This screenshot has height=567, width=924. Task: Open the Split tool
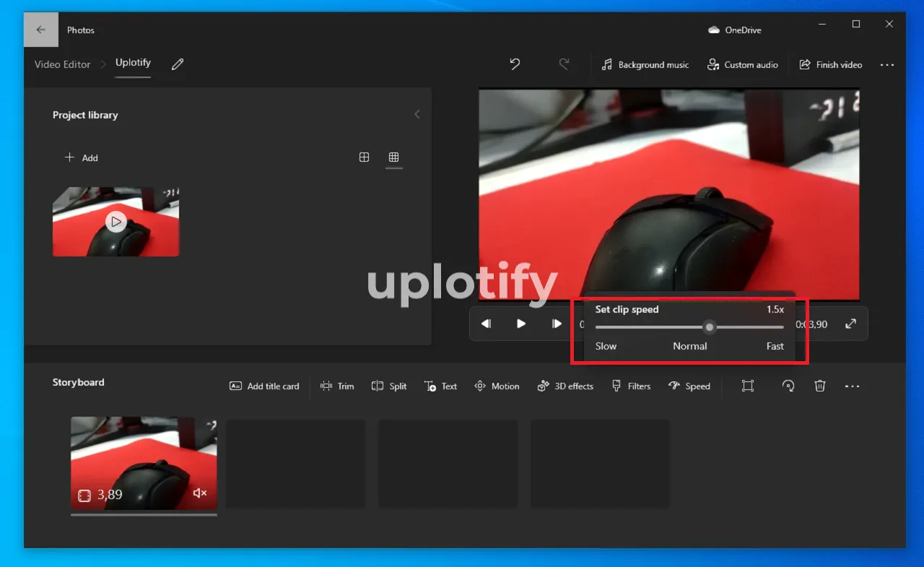(389, 386)
